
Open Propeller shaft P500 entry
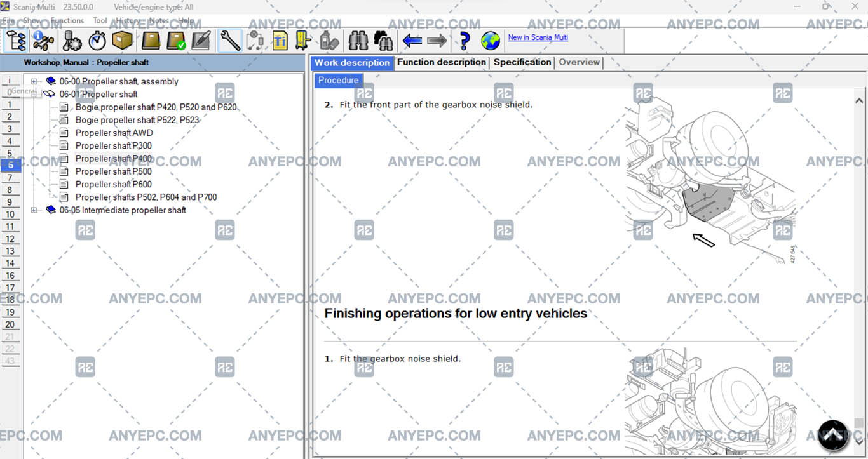(114, 171)
